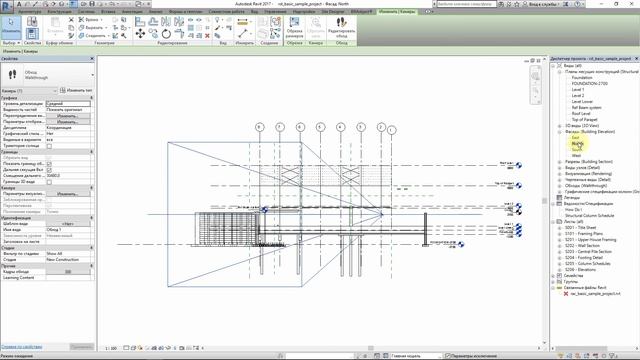Screen dimensions: 640x360
Task: Click Изменить button for Переопределения видимости
Action: point(68,116)
